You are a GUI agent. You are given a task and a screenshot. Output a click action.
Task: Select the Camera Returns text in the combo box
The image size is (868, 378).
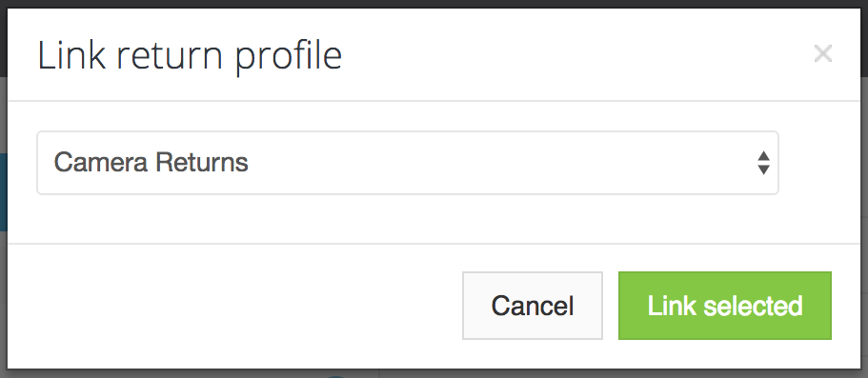[151, 163]
